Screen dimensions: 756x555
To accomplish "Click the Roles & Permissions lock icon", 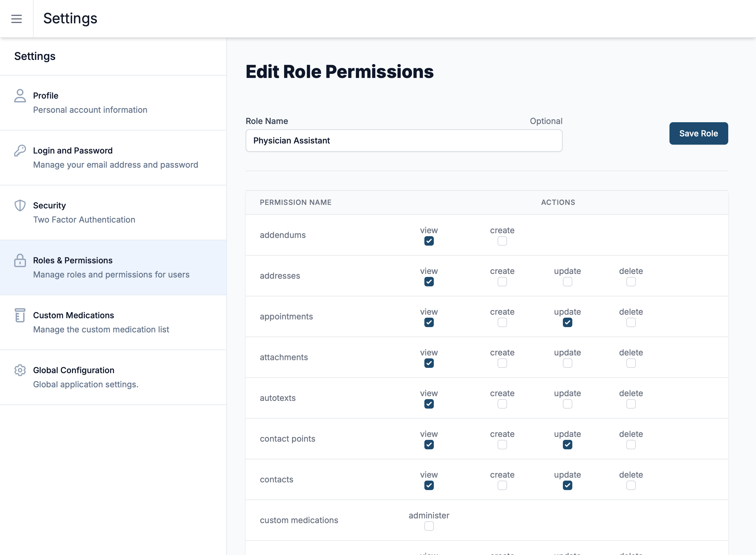I will click(x=20, y=260).
